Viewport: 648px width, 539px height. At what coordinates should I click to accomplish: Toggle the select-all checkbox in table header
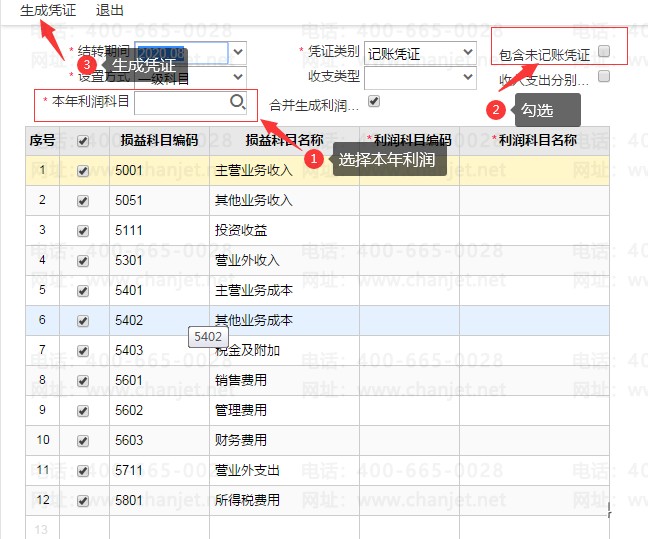click(83, 141)
